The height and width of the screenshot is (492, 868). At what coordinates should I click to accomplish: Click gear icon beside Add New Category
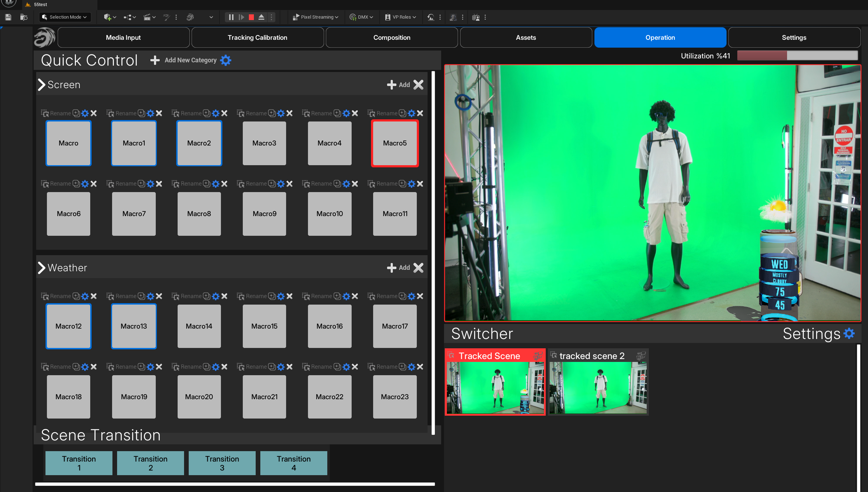coord(226,60)
